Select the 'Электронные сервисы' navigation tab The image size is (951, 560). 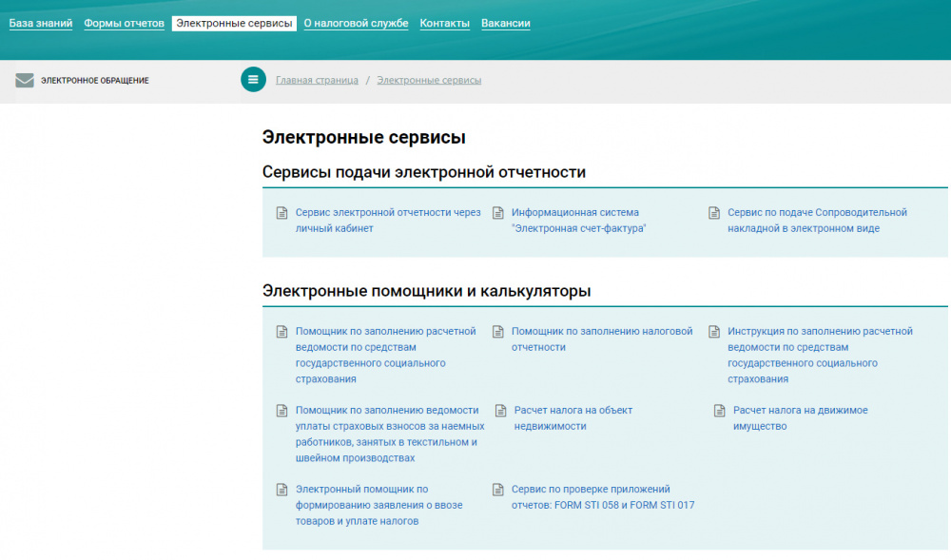tap(233, 23)
